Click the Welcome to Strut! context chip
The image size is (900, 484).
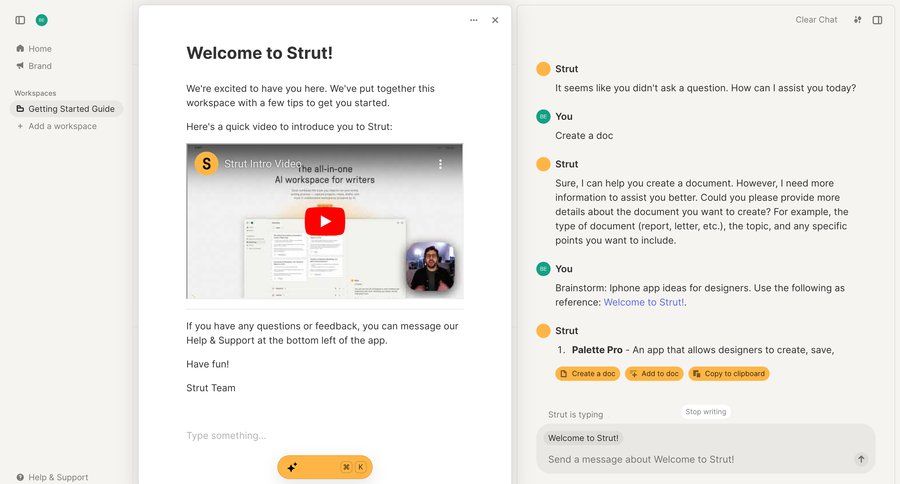pos(583,438)
